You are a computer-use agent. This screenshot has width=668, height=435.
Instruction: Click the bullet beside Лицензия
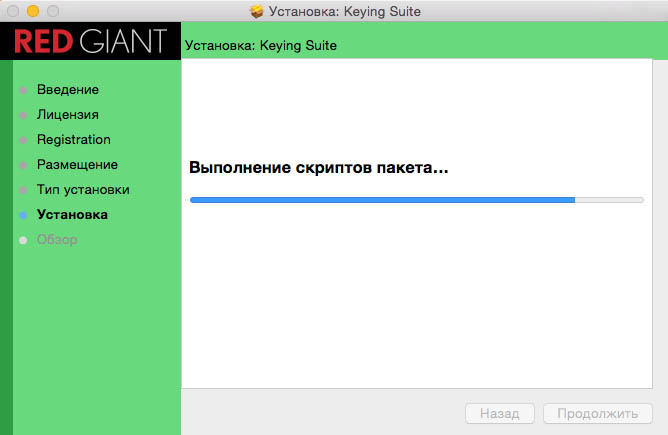23,115
